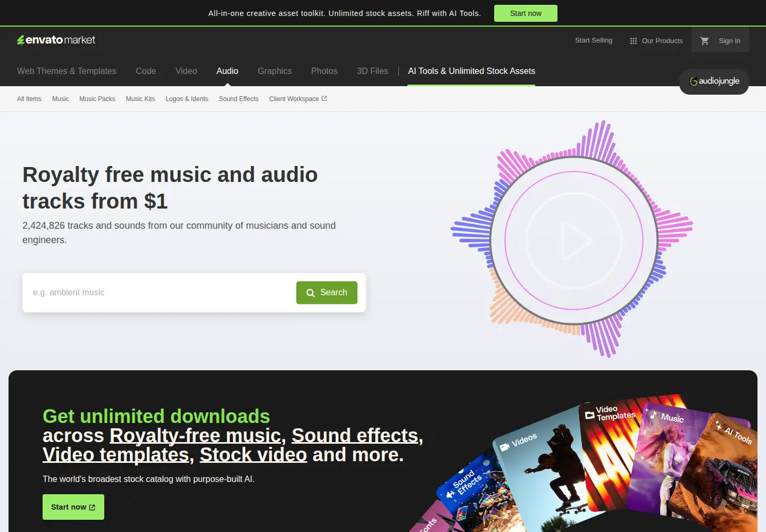The height and width of the screenshot is (532, 766).
Task: Follow the Video templates link
Action: 116,455
